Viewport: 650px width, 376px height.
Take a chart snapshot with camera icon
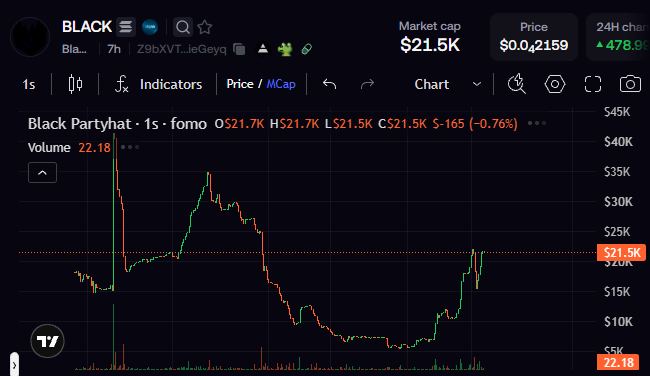[x=630, y=84]
